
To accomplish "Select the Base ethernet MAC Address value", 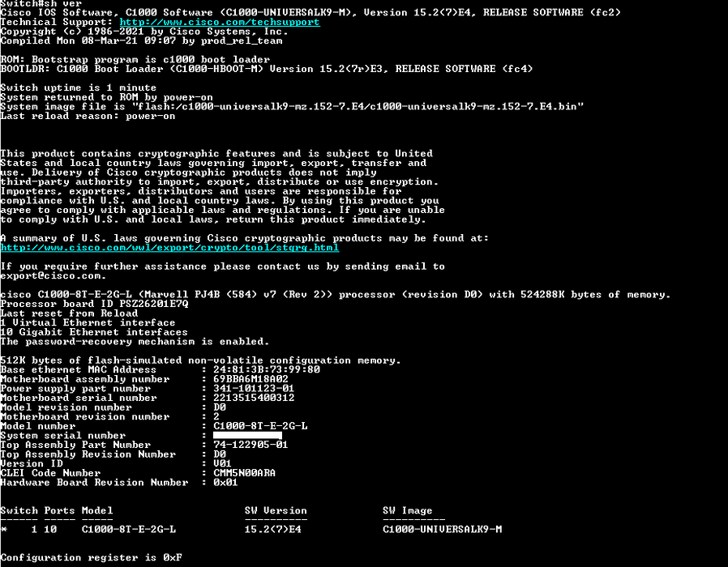I will (266, 369).
